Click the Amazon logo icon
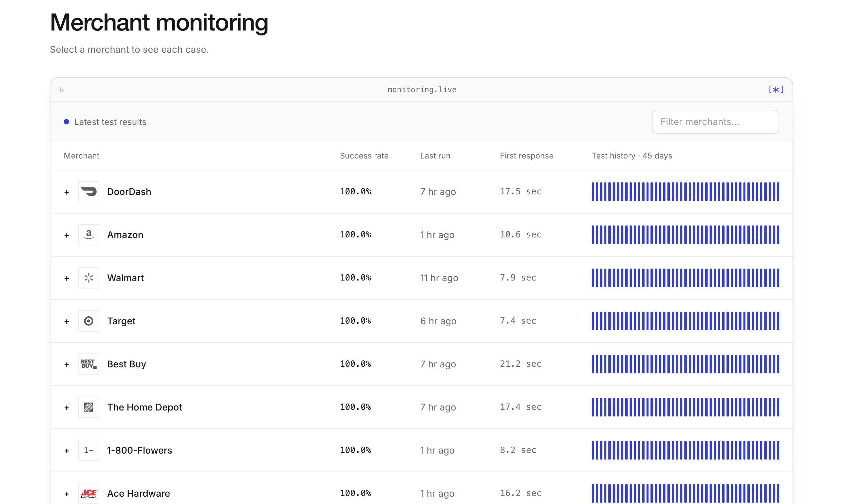843x504 pixels. [88, 235]
